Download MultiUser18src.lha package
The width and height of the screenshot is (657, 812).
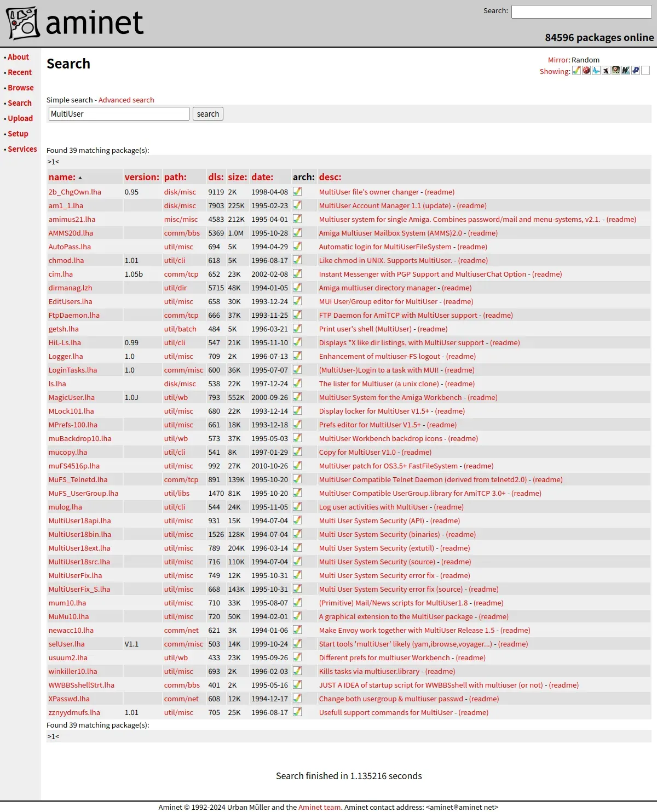[x=79, y=562]
